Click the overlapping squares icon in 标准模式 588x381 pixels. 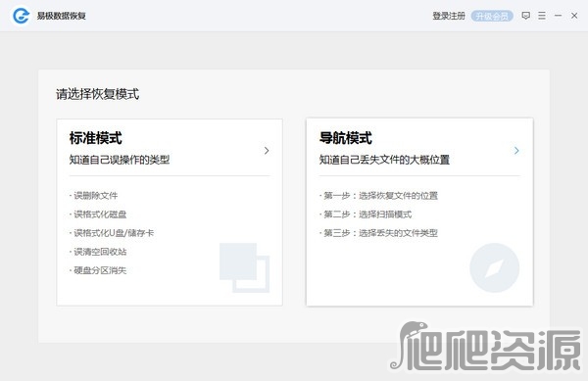(x=244, y=267)
